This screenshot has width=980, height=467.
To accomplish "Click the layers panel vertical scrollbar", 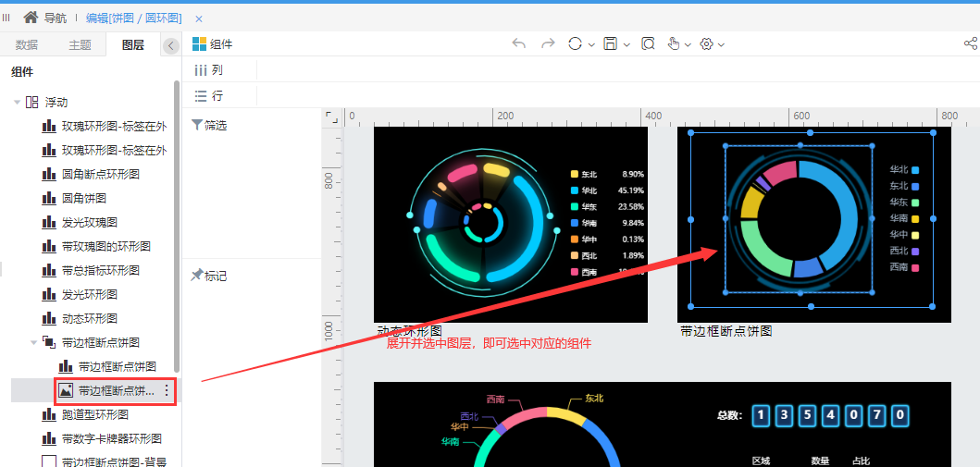I will tap(177, 226).
